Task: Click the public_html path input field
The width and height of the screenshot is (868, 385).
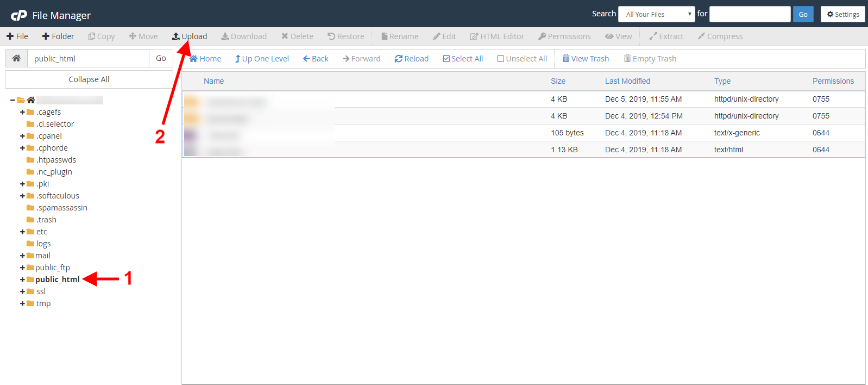Action: (x=89, y=58)
